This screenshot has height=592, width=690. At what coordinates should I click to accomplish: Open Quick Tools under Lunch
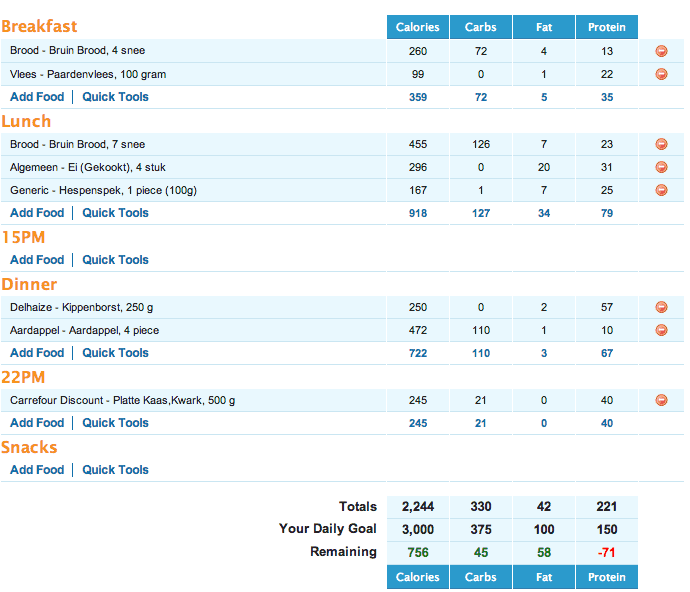tap(115, 213)
